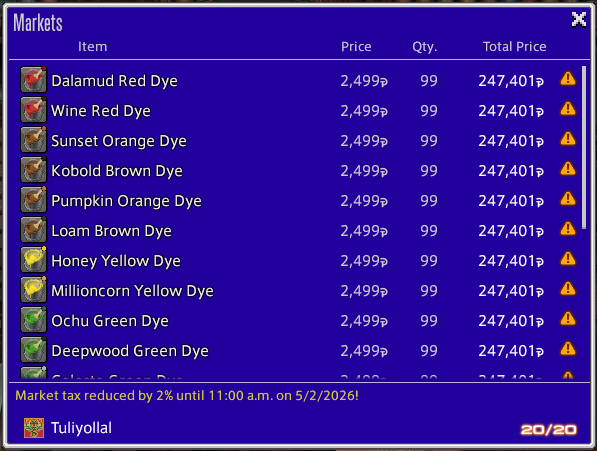Select the Deepwood Green Dye listing name
The height and width of the screenshot is (451, 597).
130,352
